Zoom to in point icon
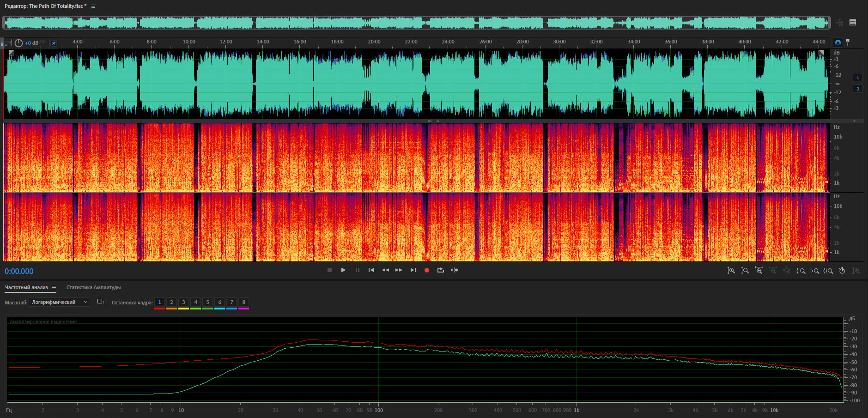Screen dimensions: 868x418 (801, 271)
